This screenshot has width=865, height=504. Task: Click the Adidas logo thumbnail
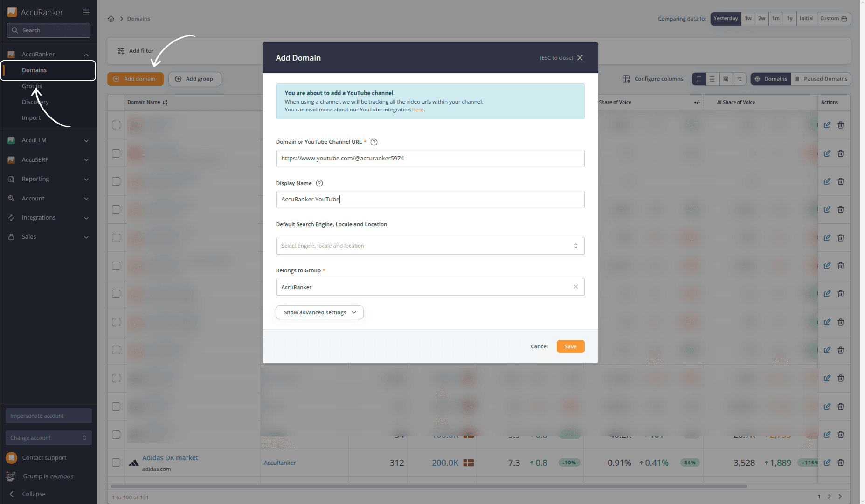[134, 463]
